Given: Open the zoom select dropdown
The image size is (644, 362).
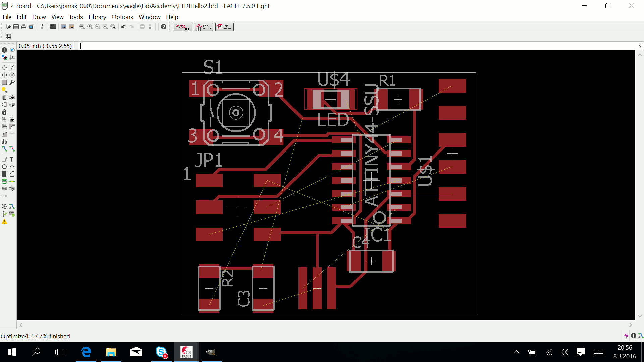Looking at the screenshot, I should tap(113, 27).
